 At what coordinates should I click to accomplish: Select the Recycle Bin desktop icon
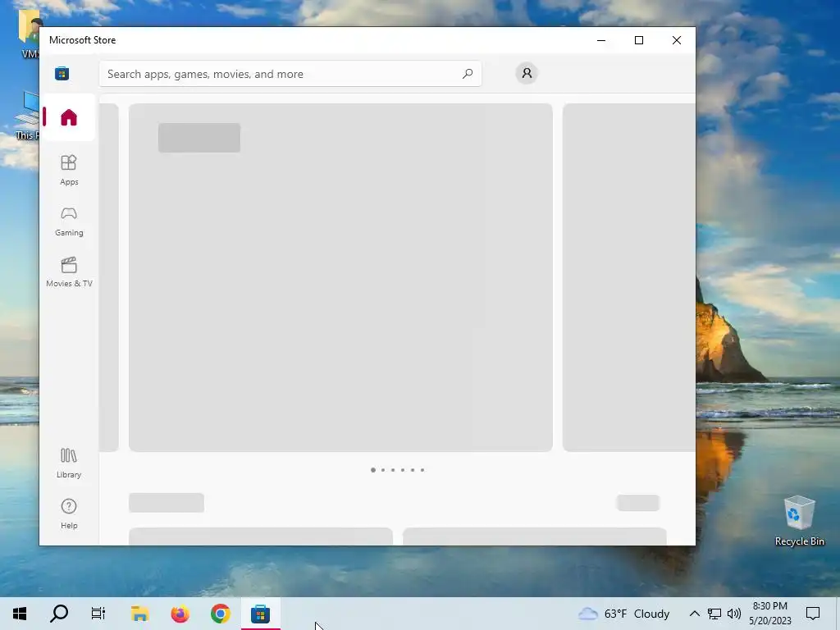[x=799, y=521]
